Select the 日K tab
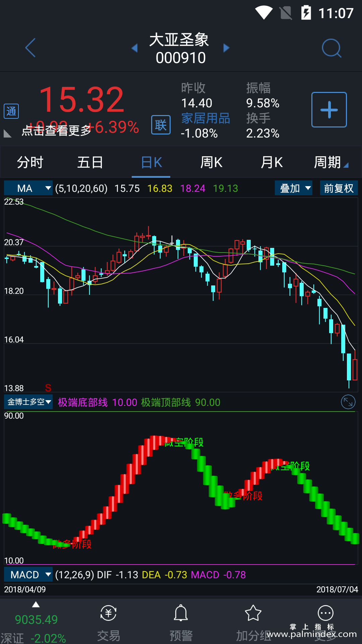This screenshot has height=644, width=362. pos(151,163)
